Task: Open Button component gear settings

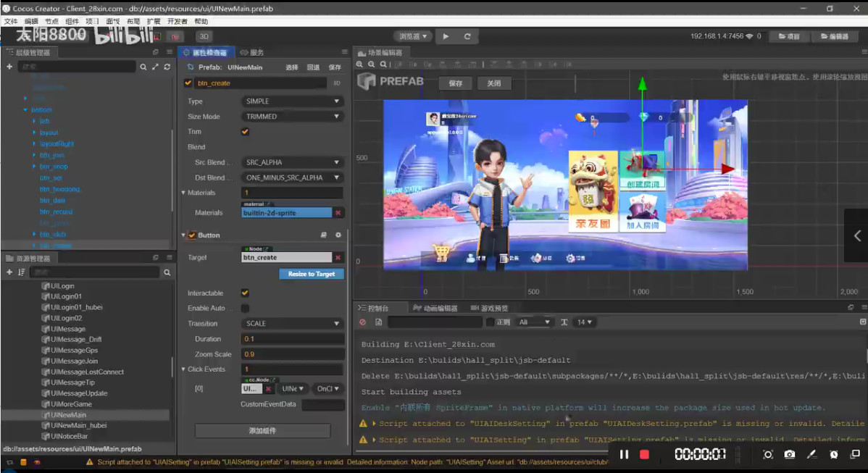Action: 338,235
